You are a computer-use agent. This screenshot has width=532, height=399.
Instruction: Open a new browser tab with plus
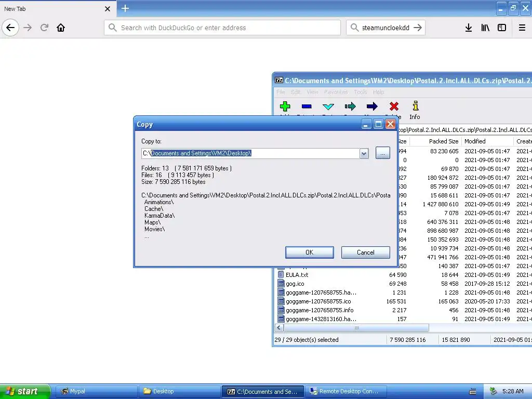click(x=125, y=8)
